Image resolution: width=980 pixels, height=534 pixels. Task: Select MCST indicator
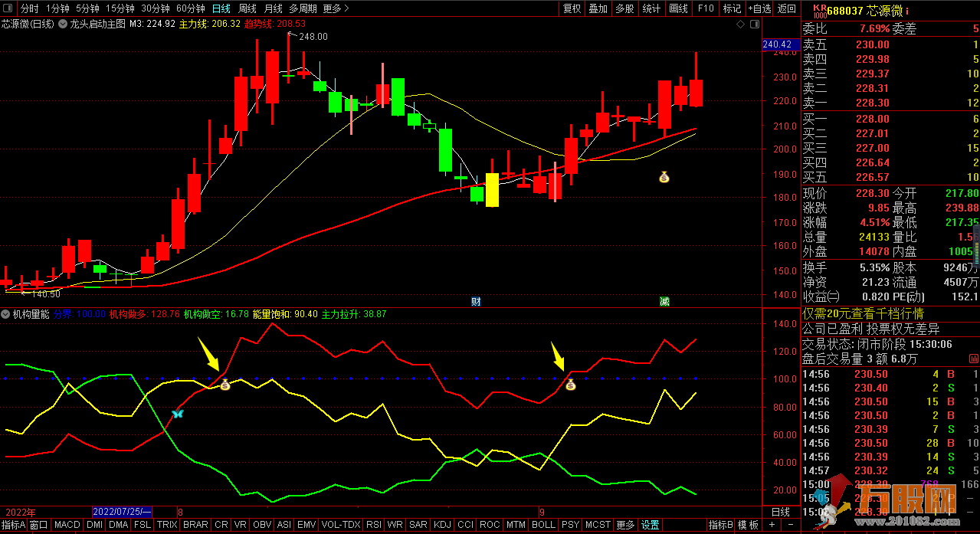pyautogui.click(x=598, y=525)
